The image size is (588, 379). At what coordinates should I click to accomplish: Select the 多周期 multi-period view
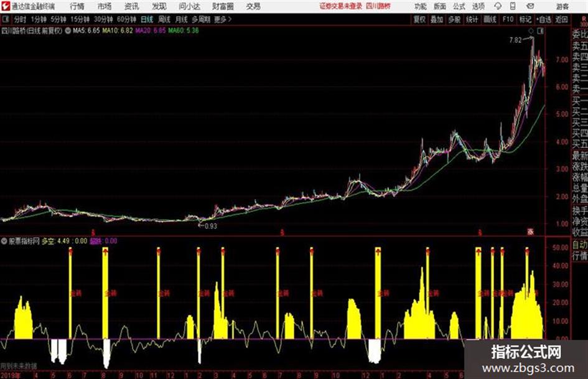[201, 19]
